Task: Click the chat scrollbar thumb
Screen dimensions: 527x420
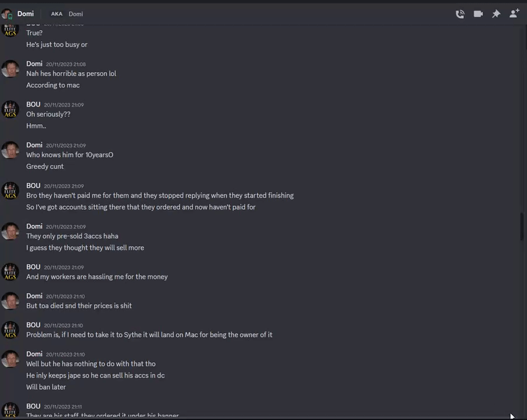Action: pyautogui.click(x=522, y=226)
